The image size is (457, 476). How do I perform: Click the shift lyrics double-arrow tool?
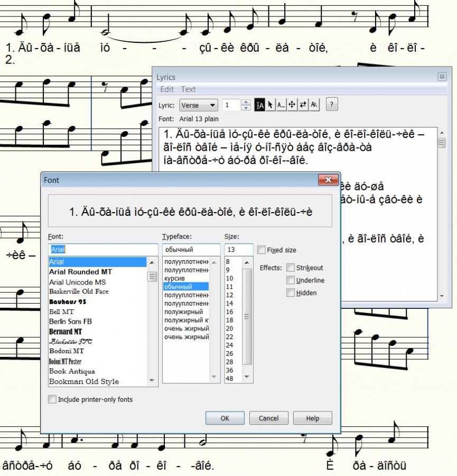coord(303,105)
